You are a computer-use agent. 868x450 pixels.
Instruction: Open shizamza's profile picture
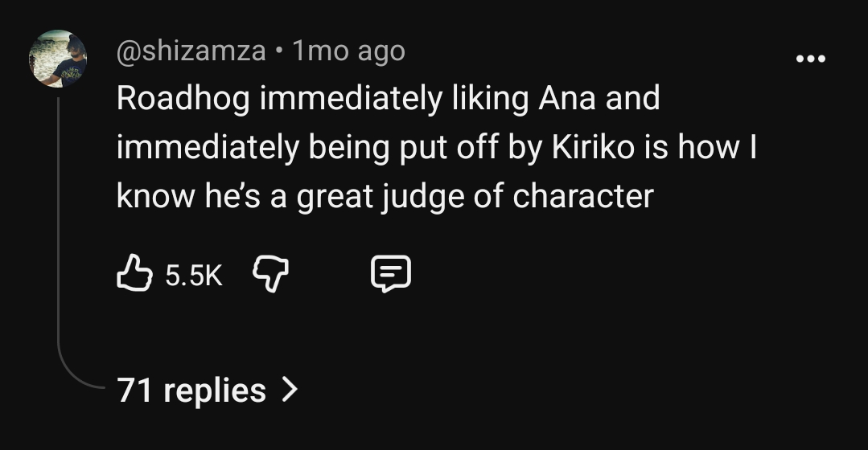click(x=58, y=59)
